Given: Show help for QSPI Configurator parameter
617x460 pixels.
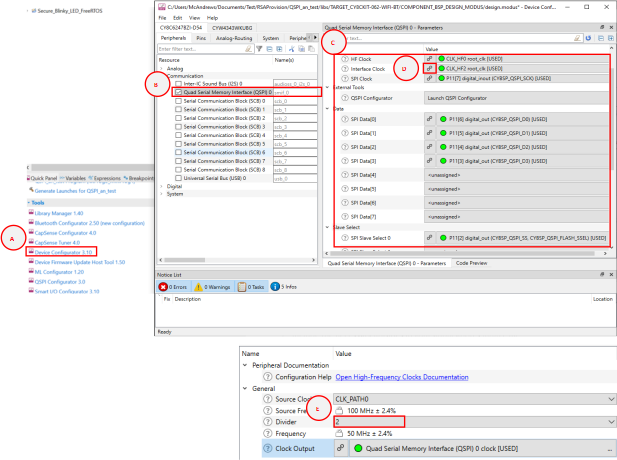Looking at the screenshot, I should (x=345, y=98).
